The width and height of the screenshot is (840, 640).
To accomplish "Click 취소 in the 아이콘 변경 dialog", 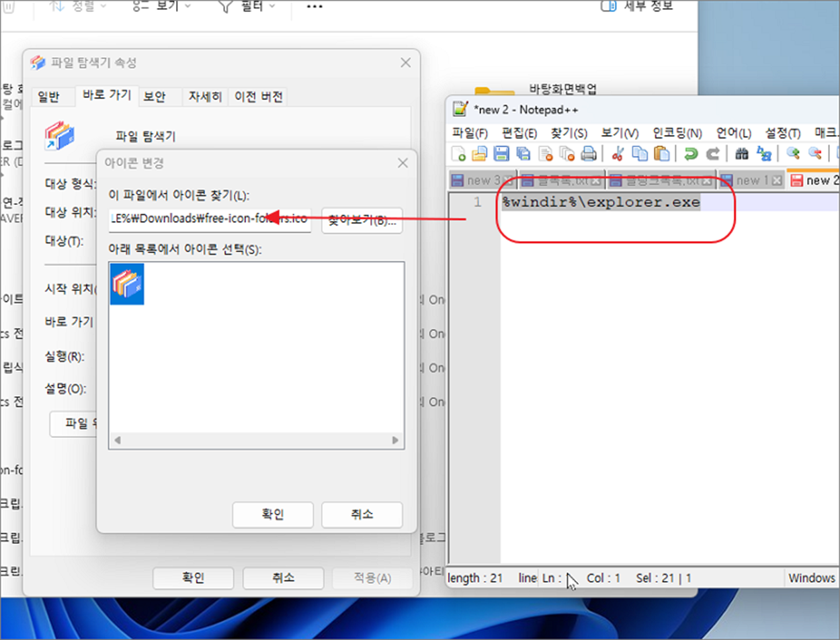I will [362, 514].
